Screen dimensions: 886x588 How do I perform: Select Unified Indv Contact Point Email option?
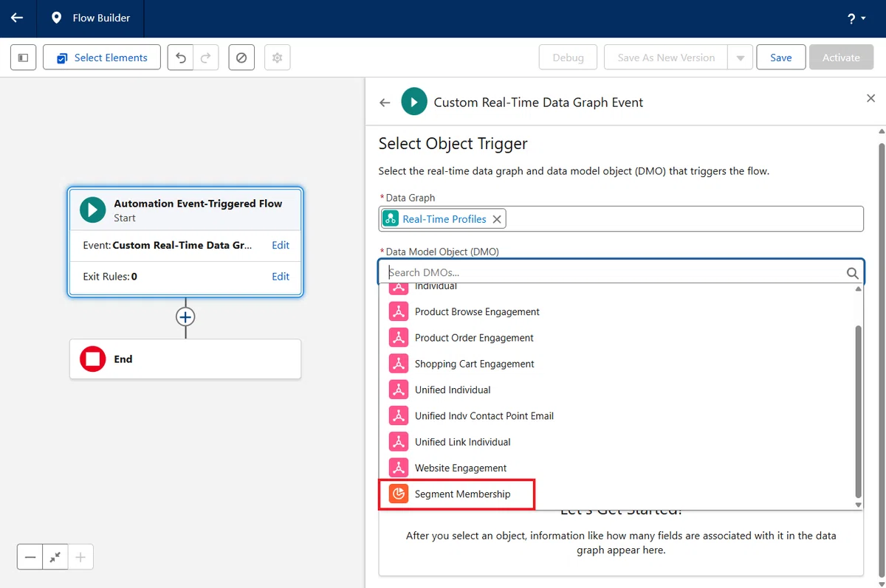pyautogui.click(x=618, y=415)
